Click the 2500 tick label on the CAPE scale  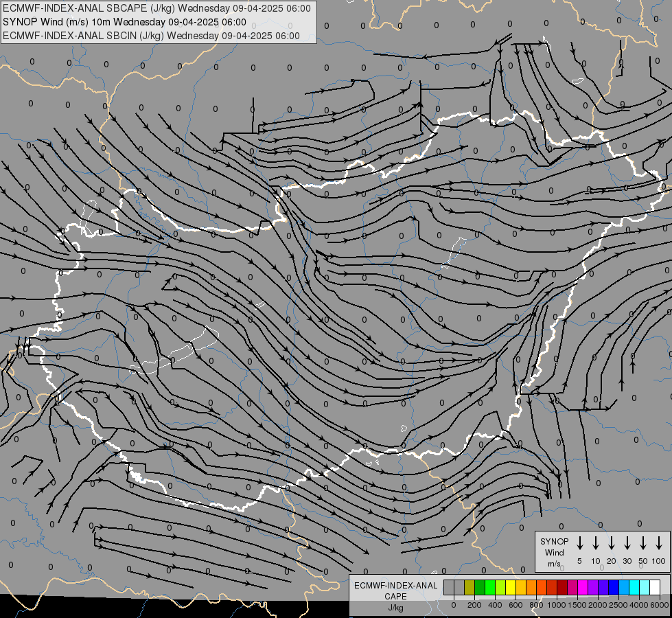point(618,605)
